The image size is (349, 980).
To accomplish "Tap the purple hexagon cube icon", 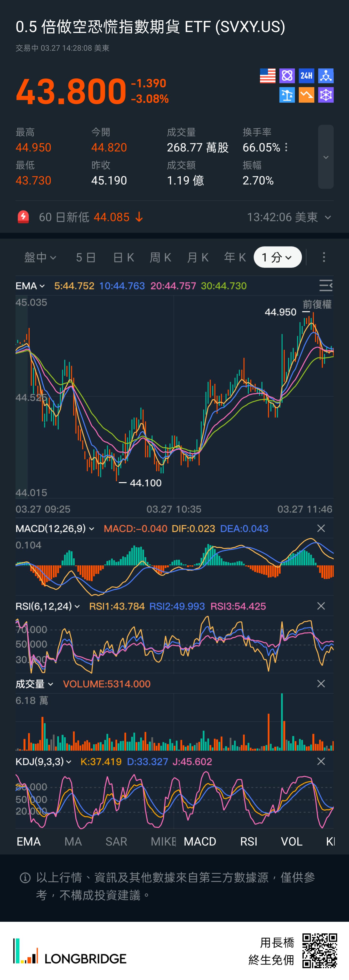I will [x=326, y=95].
